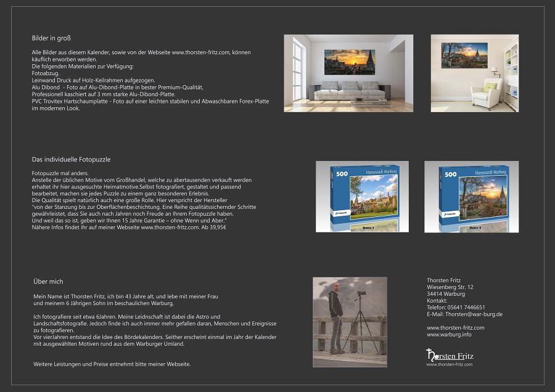
Task: Click the price text 'Ab 39,95€'
Action: 214,227
